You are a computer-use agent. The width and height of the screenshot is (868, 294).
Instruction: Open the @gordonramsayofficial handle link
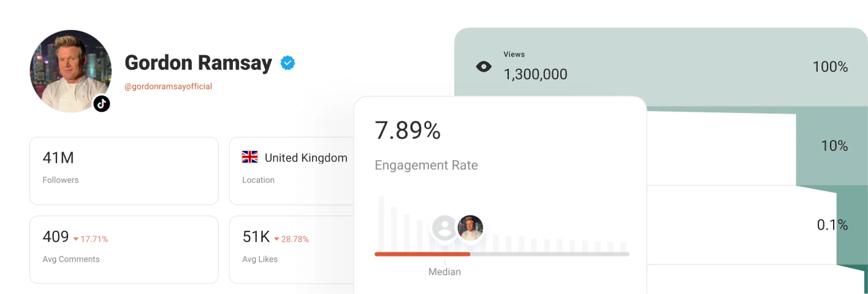point(168,87)
